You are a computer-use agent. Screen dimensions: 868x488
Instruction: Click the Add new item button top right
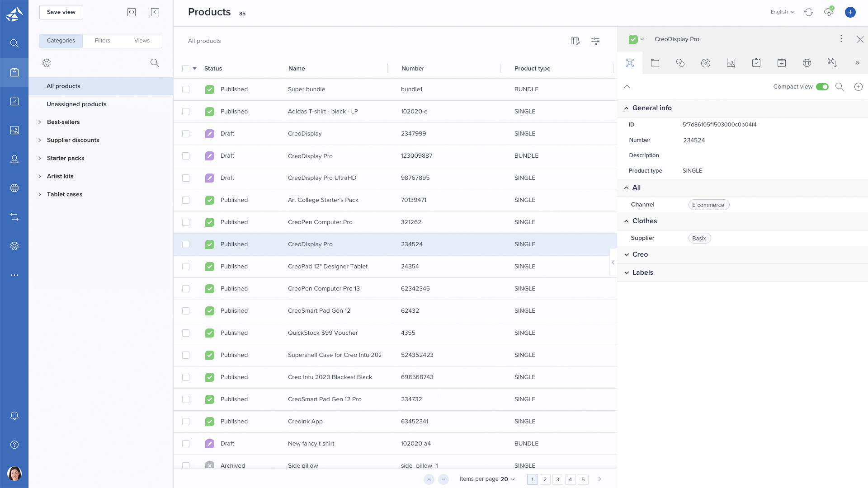point(850,12)
